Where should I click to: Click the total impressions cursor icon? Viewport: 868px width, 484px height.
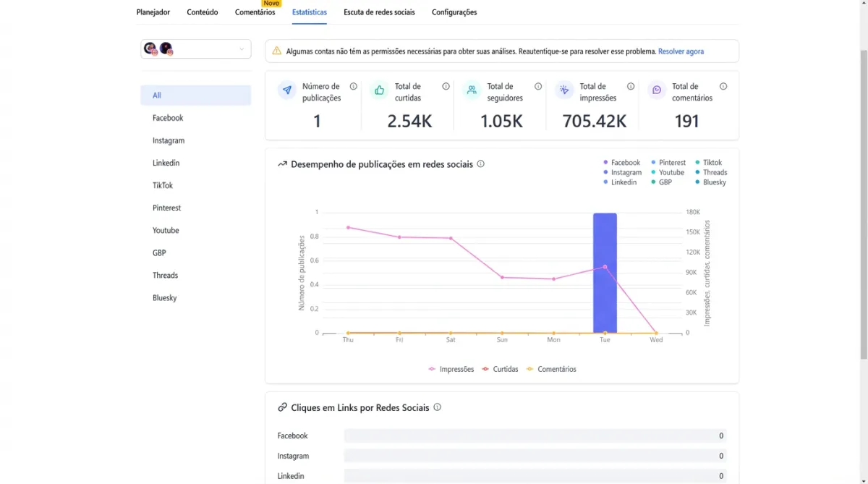(x=564, y=90)
